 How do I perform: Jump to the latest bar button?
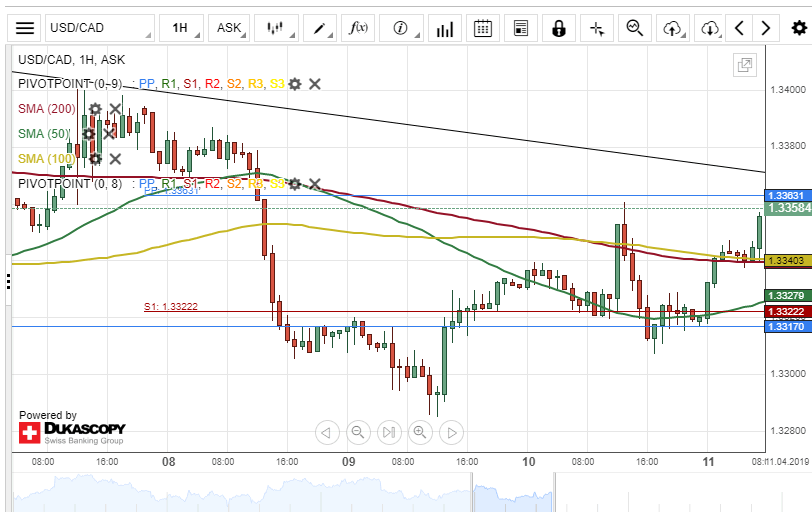[389, 432]
